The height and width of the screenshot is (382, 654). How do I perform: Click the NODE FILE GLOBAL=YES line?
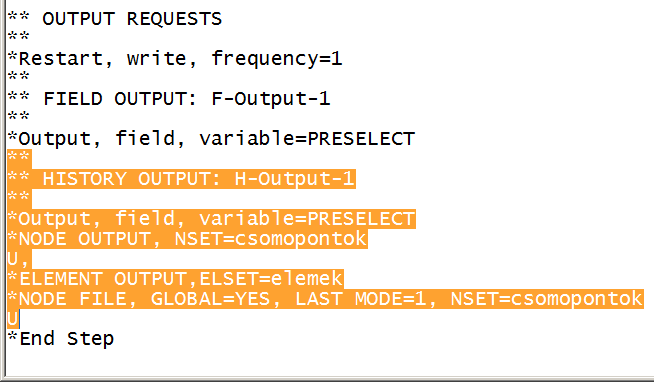325,299
